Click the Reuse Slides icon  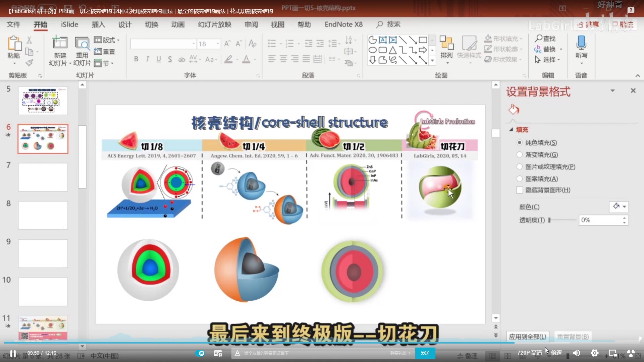pos(82,43)
